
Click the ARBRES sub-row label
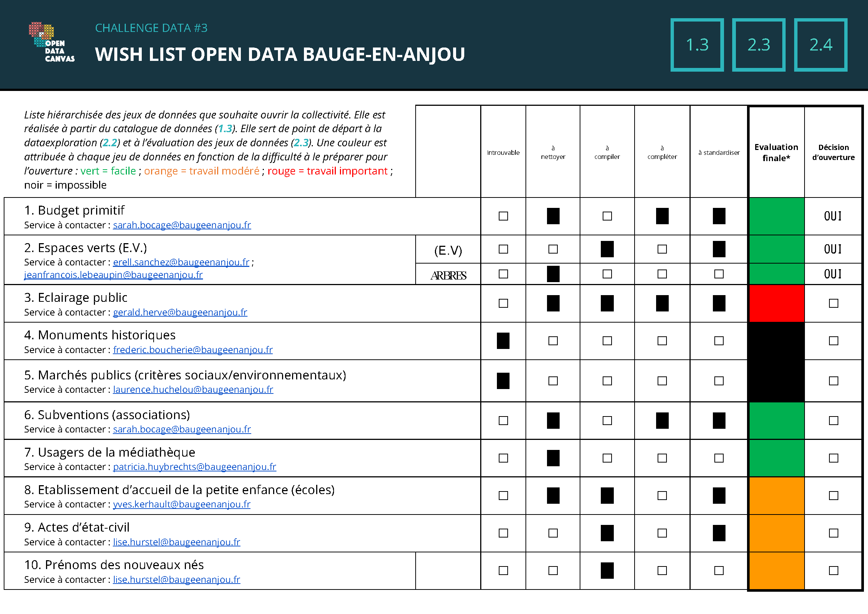click(x=448, y=275)
